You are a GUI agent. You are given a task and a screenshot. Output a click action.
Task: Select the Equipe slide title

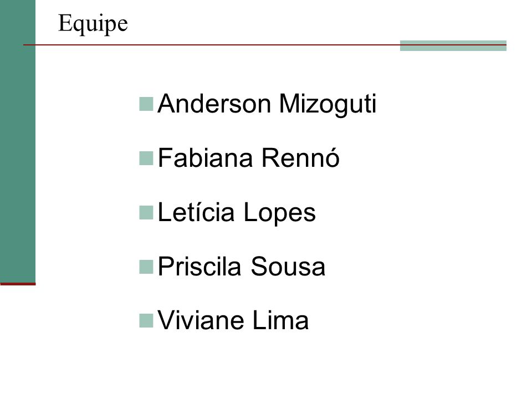pos(93,24)
